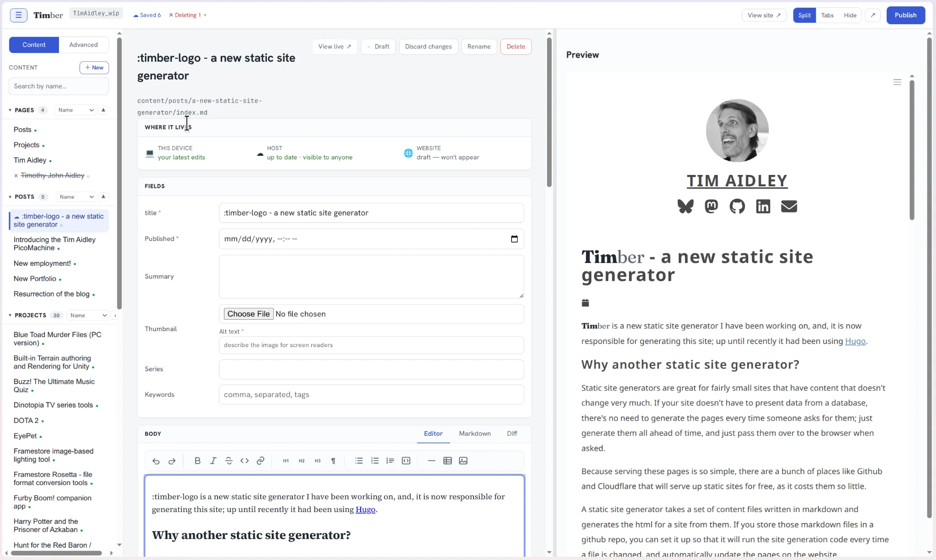Open the date picker calendar in the Published field
This screenshot has height=560, width=936.
(514, 239)
